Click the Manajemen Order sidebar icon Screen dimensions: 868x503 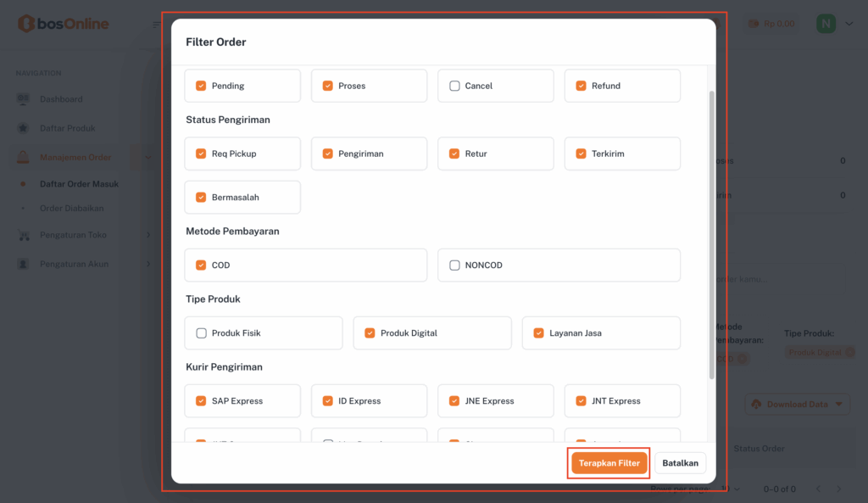point(23,157)
